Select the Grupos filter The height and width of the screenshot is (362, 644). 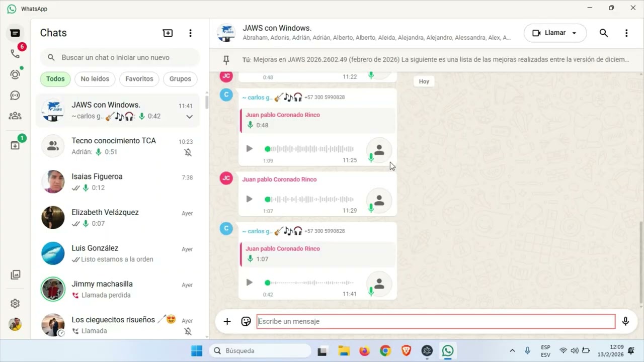coord(180,79)
